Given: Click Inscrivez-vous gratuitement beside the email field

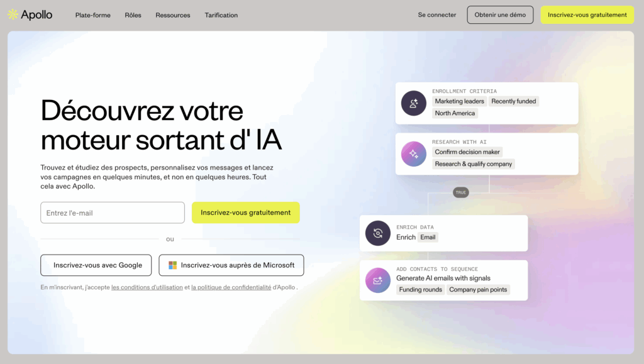Looking at the screenshot, I should coord(246,212).
